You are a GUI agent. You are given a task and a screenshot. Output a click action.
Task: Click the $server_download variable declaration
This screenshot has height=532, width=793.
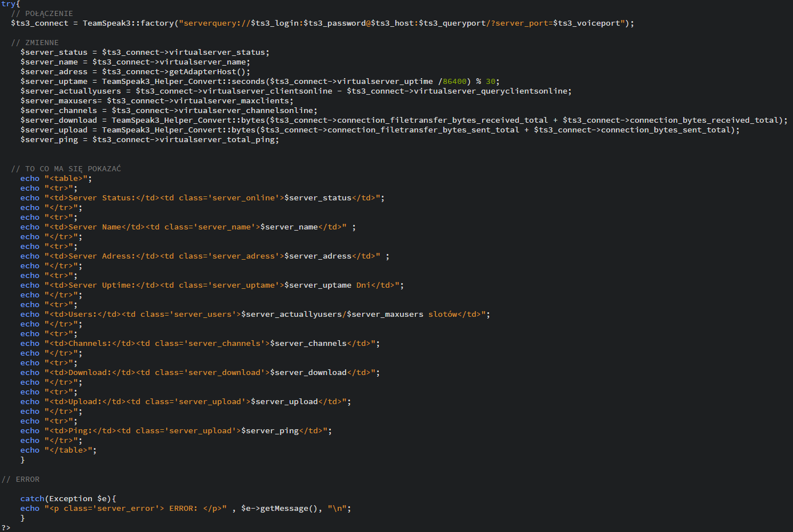pos(58,120)
